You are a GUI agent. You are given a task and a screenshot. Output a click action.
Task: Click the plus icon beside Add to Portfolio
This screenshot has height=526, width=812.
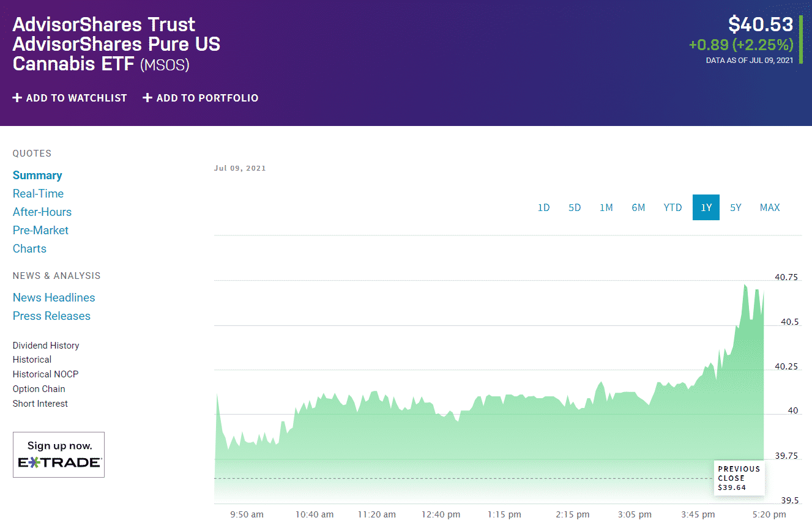(147, 98)
